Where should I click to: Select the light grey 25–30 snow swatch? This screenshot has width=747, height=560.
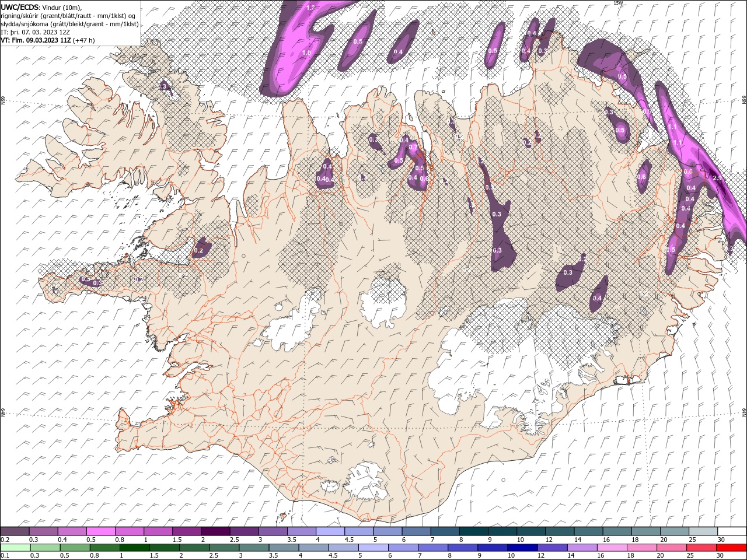coord(703,531)
